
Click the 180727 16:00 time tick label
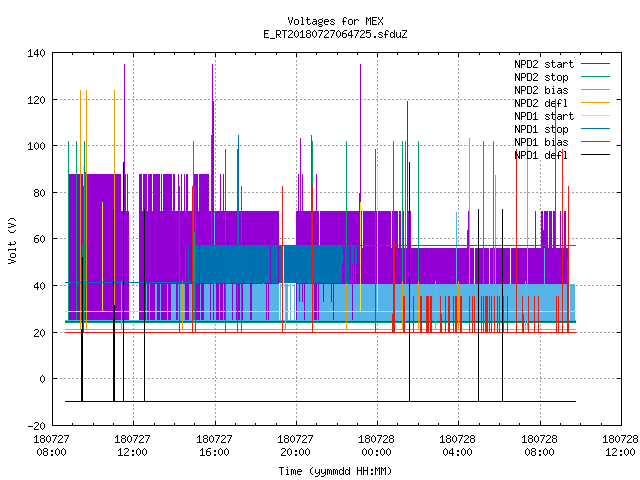point(214,446)
